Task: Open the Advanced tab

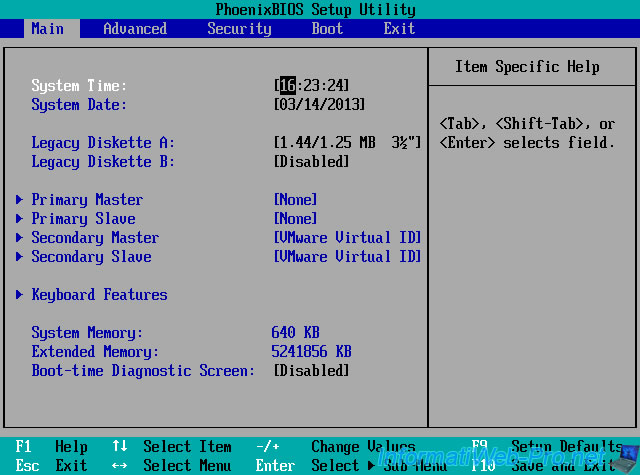Action: click(x=135, y=29)
